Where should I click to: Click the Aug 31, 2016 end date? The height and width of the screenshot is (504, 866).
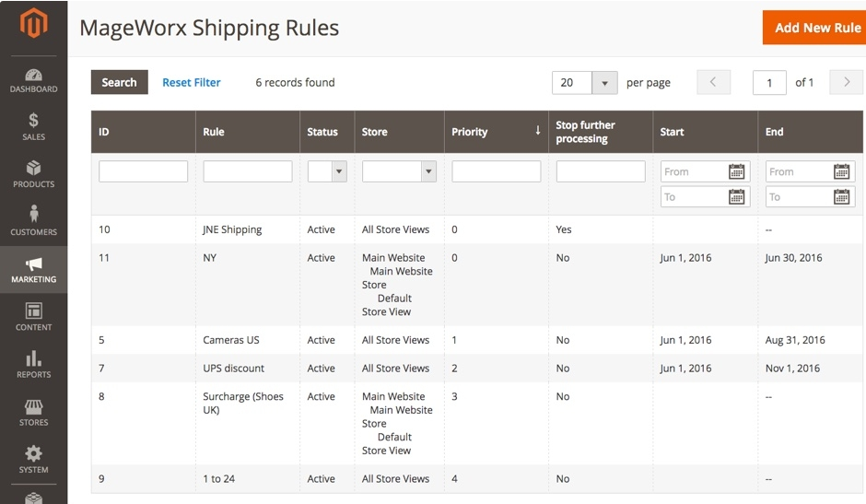(795, 340)
